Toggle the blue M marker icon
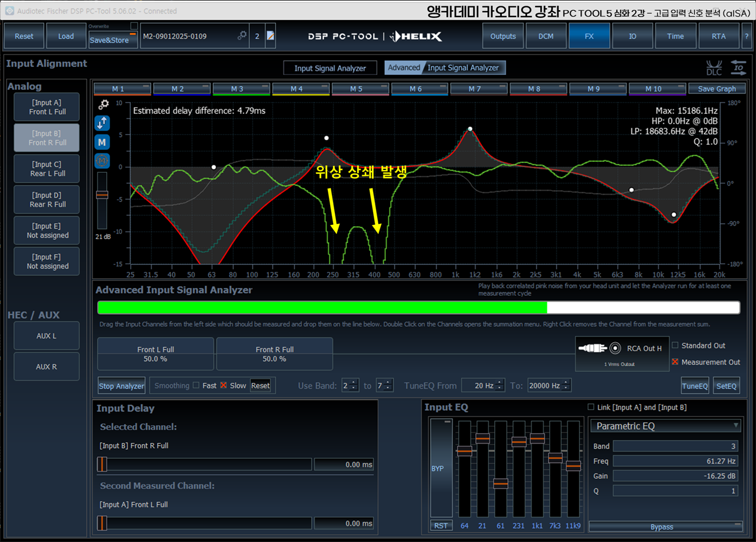The width and height of the screenshot is (756, 542). pos(102,142)
